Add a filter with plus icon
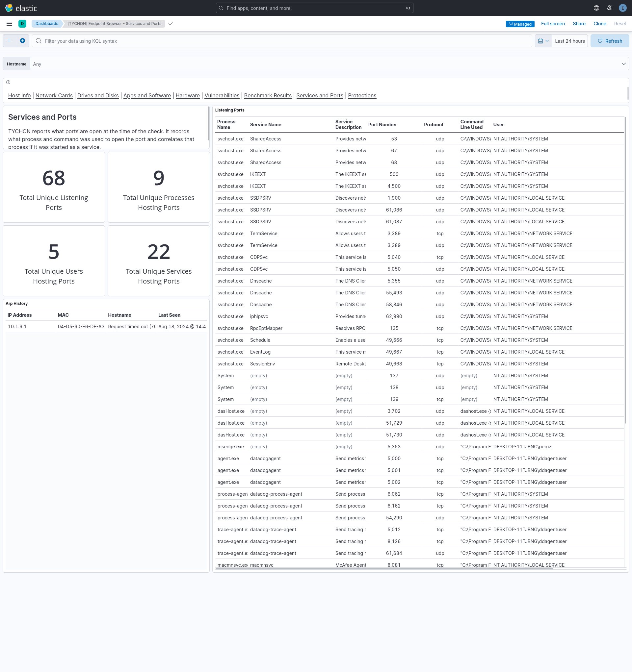Screen dimensions: 632x672 (22, 41)
